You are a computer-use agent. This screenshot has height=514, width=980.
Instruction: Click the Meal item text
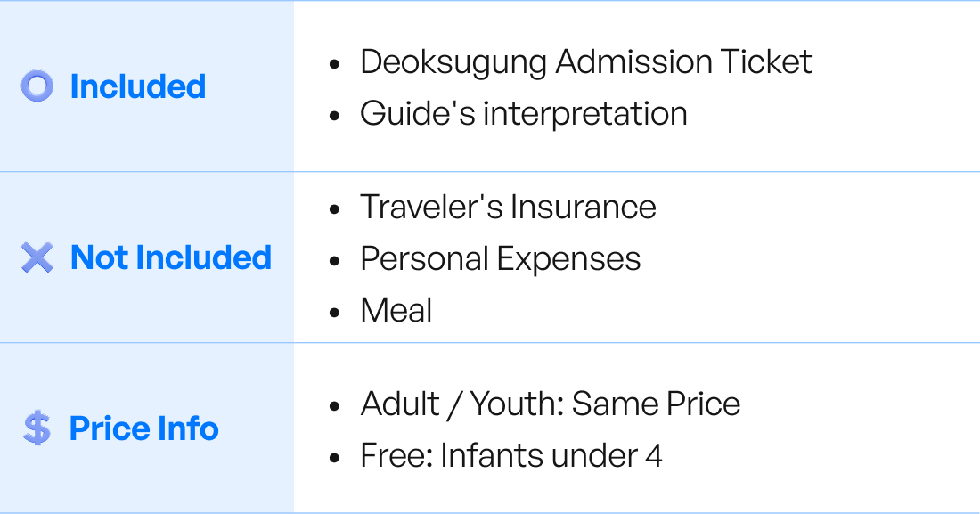pos(396,310)
